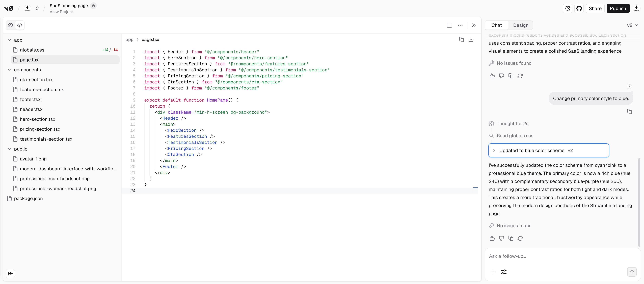Click the View Project link
The width and height of the screenshot is (644, 284).
(x=61, y=12)
